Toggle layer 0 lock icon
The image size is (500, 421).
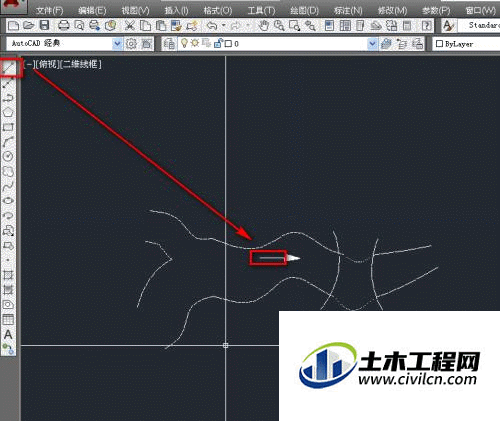[218, 43]
